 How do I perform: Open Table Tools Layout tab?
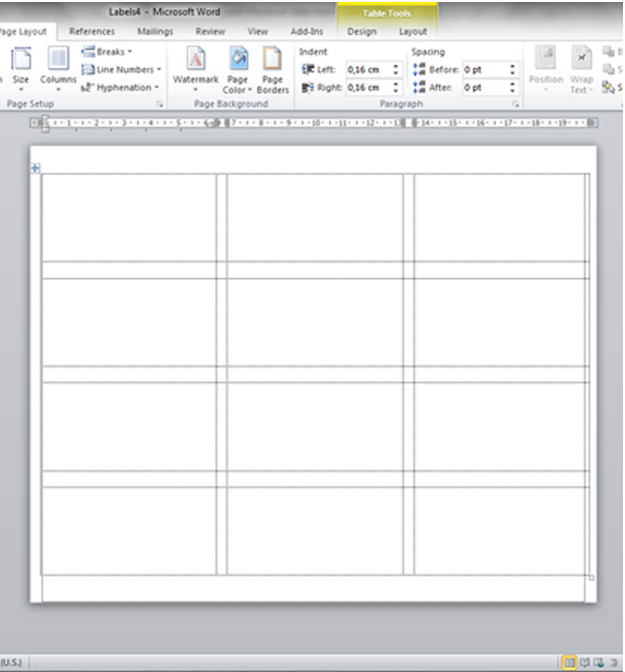(x=413, y=32)
